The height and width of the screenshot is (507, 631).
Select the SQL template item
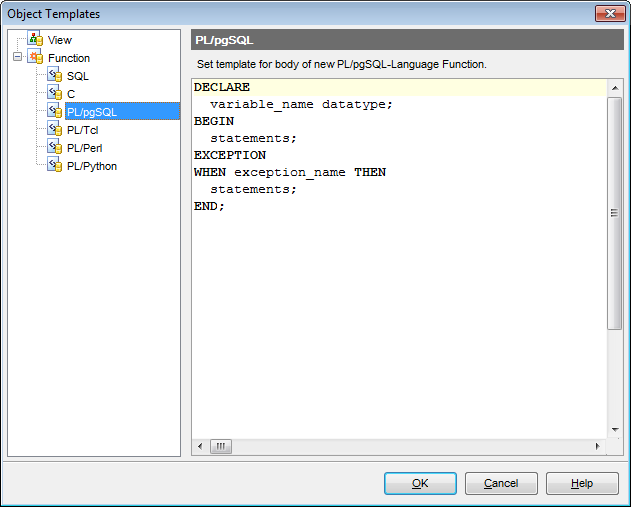(x=77, y=76)
